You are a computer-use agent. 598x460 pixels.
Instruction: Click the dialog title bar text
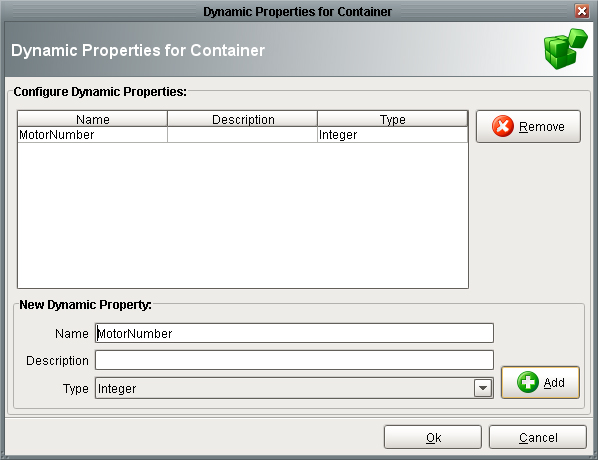tap(297, 11)
